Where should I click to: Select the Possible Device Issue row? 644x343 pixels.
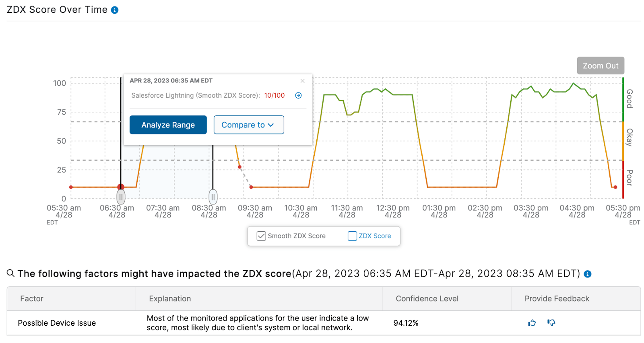(57, 323)
